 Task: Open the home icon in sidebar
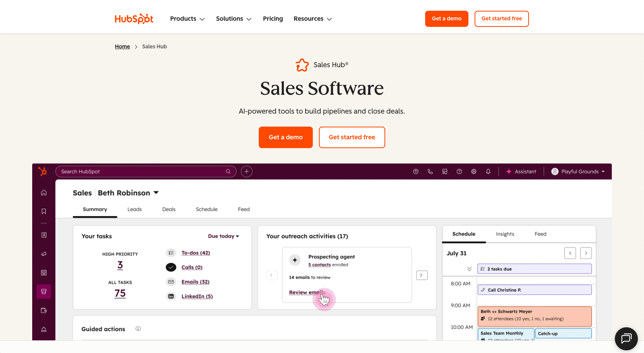44,193
